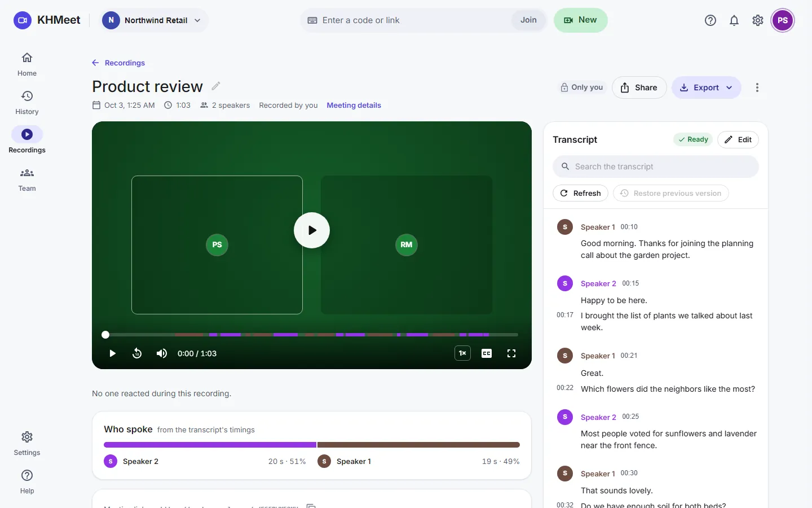Open the PS profile avatar menu

(x=783, y=20)
